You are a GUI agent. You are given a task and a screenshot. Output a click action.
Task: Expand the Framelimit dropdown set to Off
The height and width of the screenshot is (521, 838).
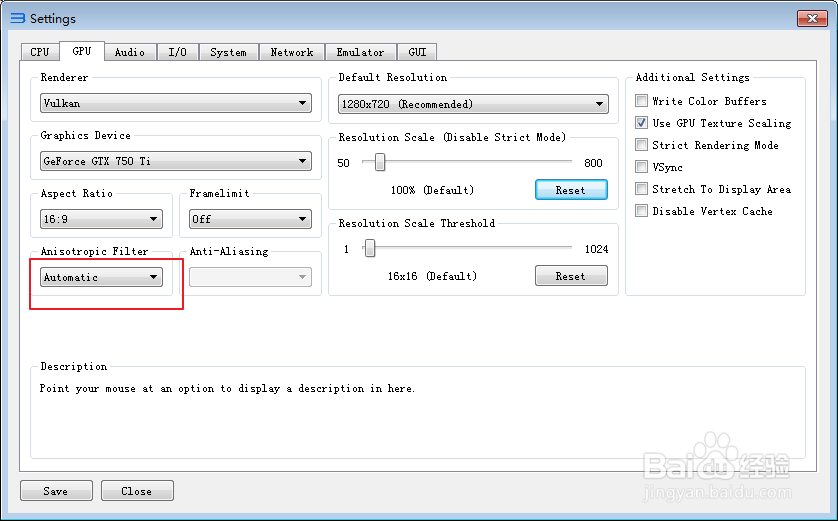pyautogui.click(x=250, y=219)
